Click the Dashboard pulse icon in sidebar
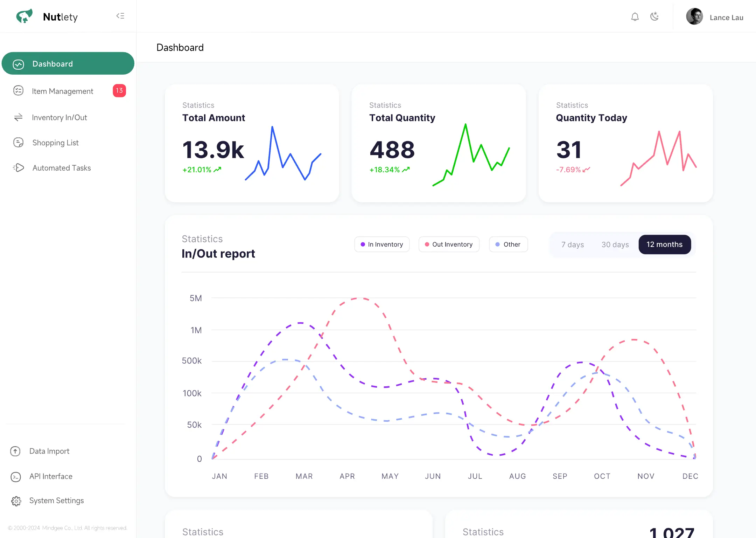This screenshot has width=756, height=538. coord(18,64)
